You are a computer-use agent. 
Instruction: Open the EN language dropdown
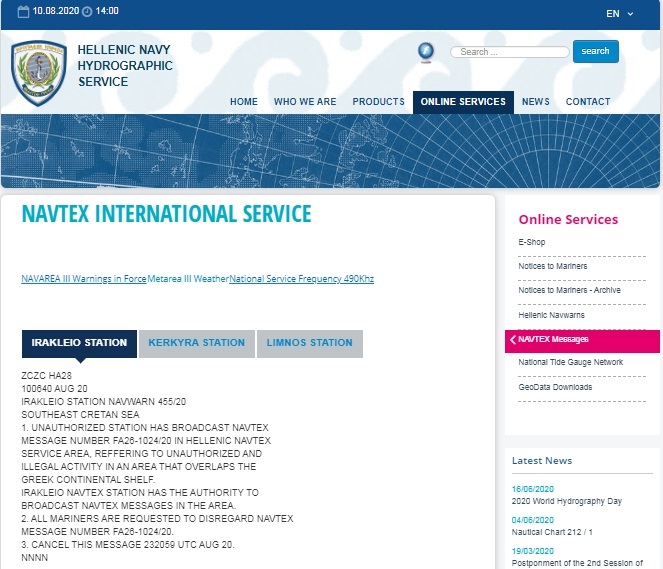[620, 14]
